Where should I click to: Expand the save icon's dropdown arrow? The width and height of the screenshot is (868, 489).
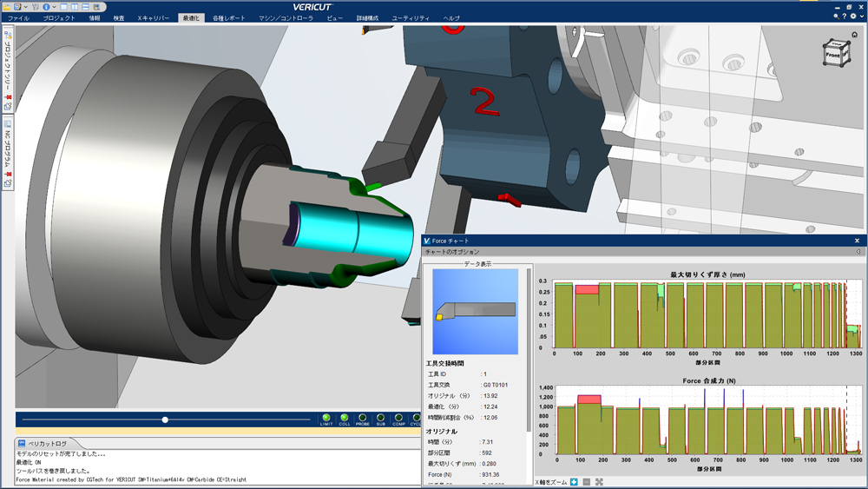(x=25, y=7)
